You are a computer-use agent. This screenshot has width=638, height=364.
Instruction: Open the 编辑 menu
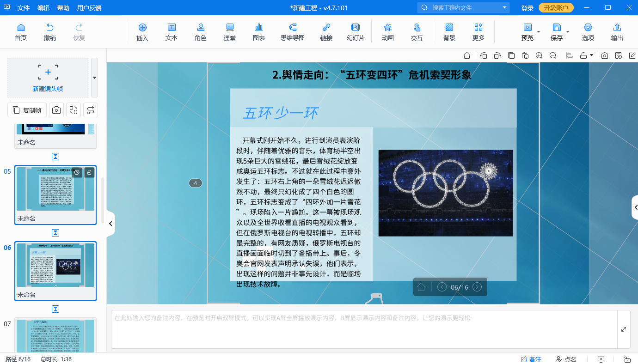(43, 8)
